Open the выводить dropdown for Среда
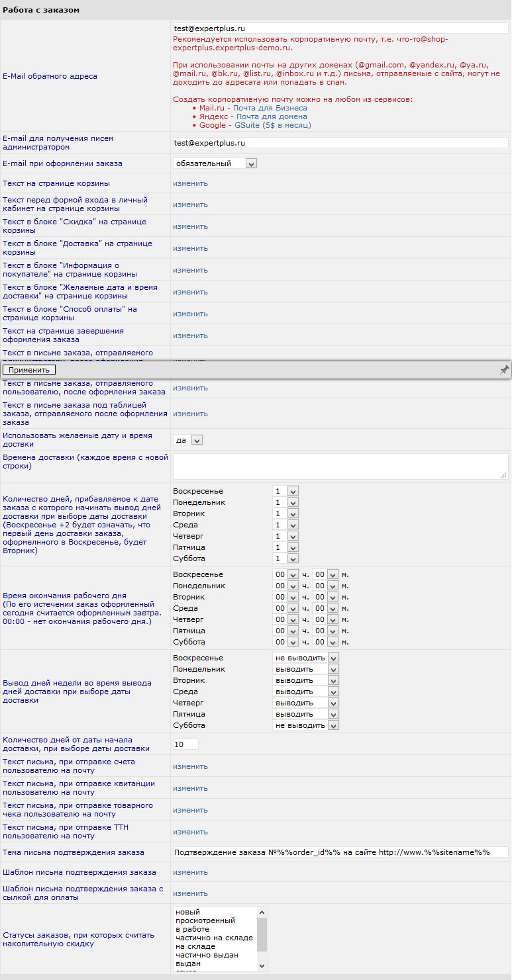512x980 pixels. coord(306,691)
